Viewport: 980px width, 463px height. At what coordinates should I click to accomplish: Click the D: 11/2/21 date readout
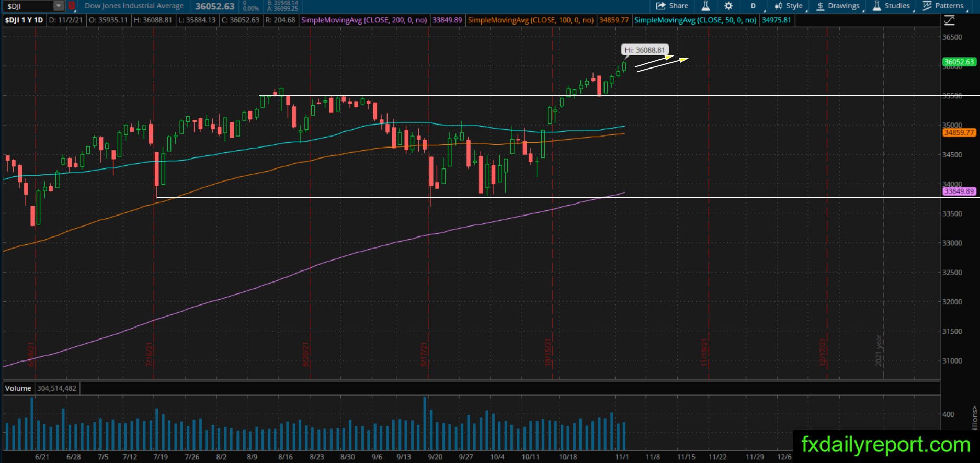[66, 20]
